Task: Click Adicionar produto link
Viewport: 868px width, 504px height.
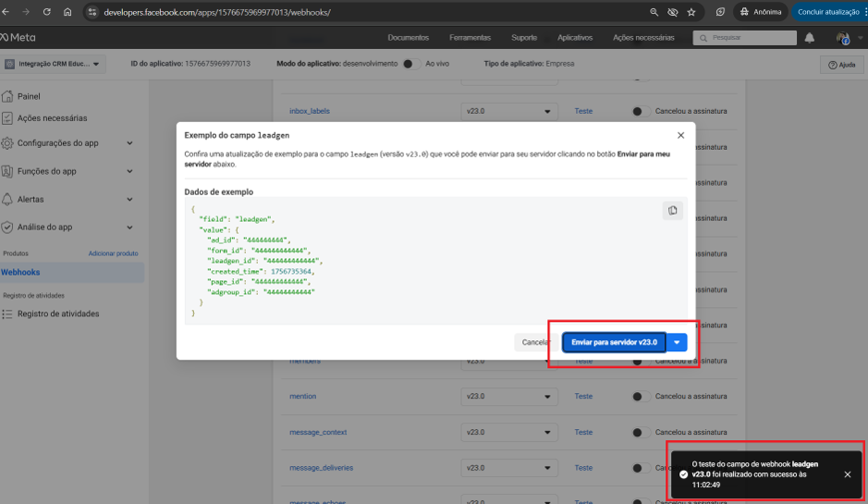Action: point(114,253)
